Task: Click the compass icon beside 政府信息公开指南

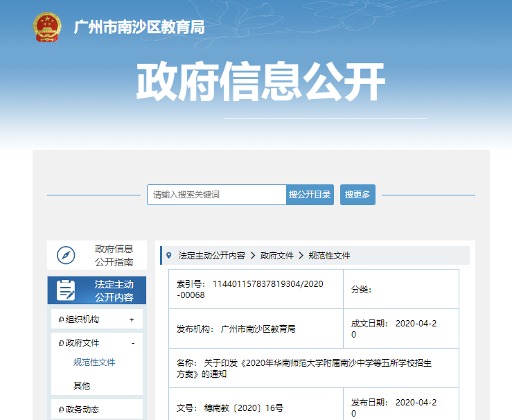Action: pyautogui.click(x=66, y=255)
